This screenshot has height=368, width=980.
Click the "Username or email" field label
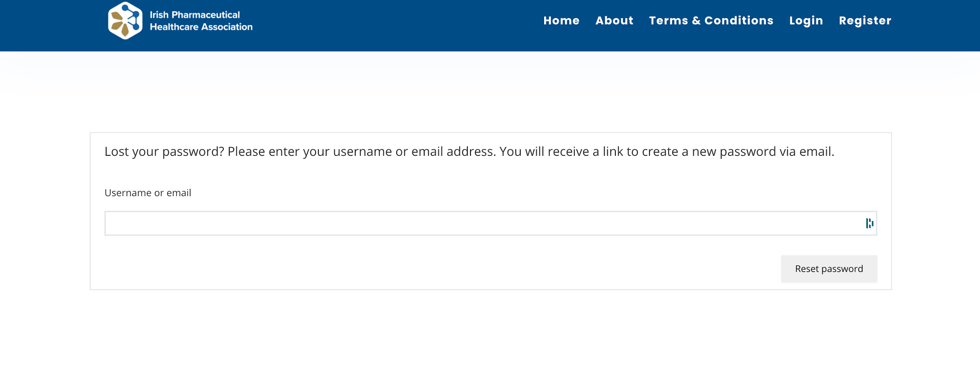148,193
